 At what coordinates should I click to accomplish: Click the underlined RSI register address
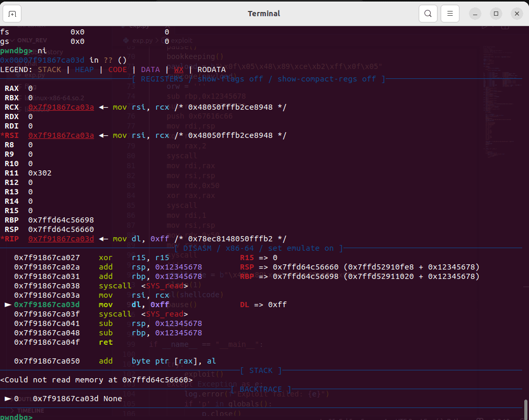tap(61, 135)
